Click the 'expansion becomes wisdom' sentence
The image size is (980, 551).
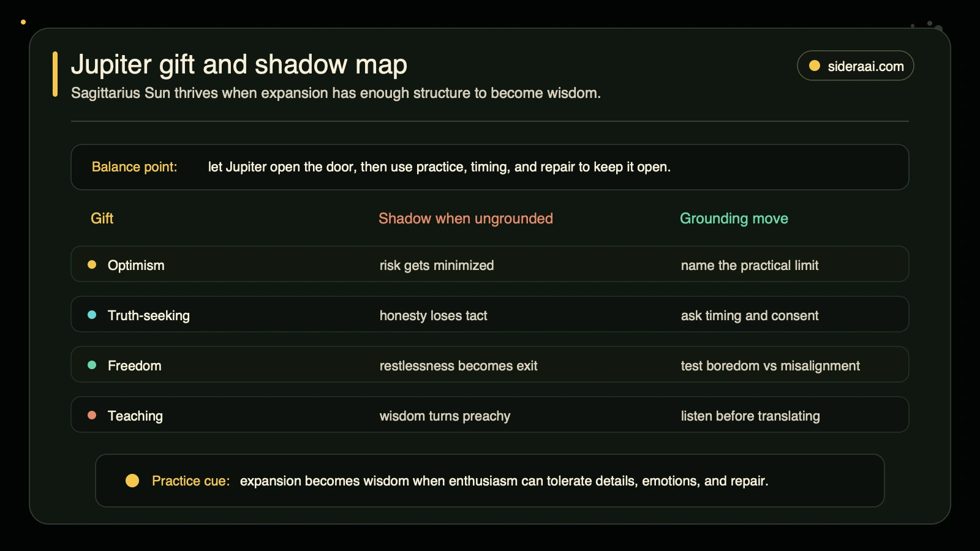point(504,481)
